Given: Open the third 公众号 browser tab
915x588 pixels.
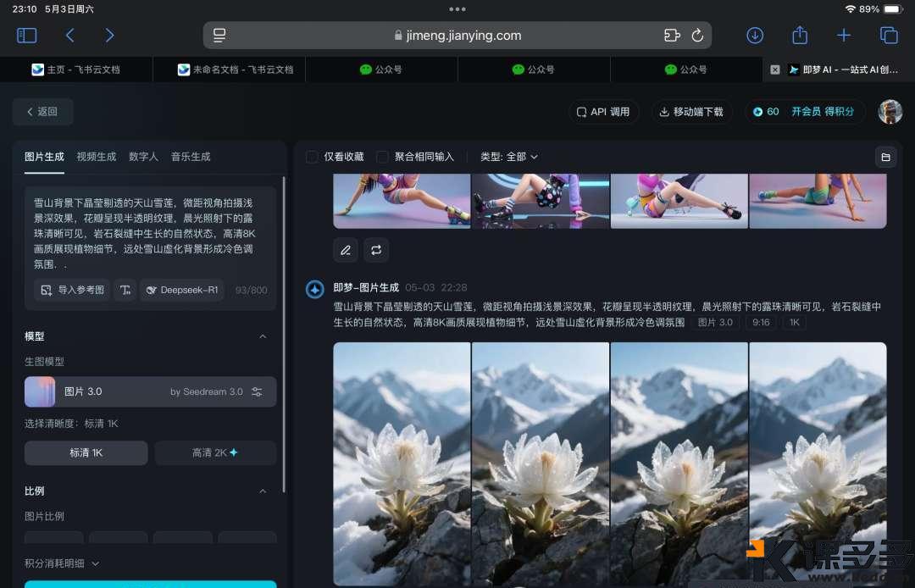Looking at the screenshot, I should pos(687,69).
